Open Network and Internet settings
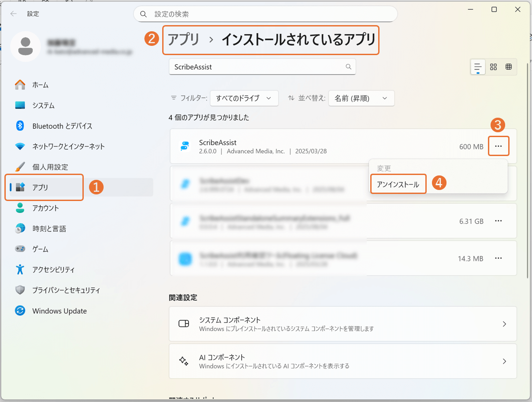 coord(68,146)
